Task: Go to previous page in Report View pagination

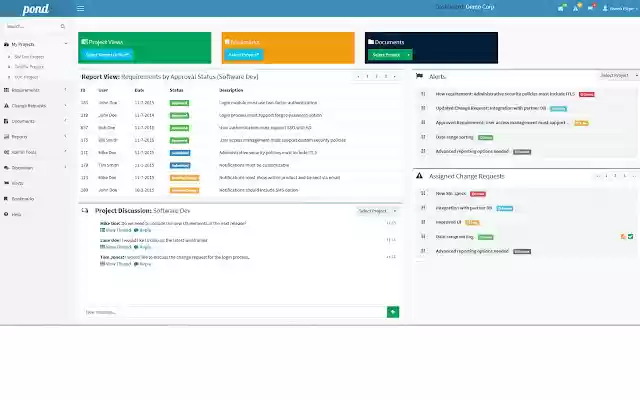Action: tap(358, 76)
